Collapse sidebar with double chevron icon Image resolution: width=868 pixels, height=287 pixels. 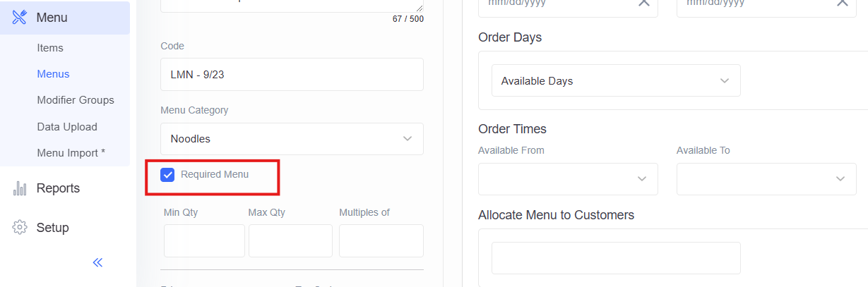97,262
